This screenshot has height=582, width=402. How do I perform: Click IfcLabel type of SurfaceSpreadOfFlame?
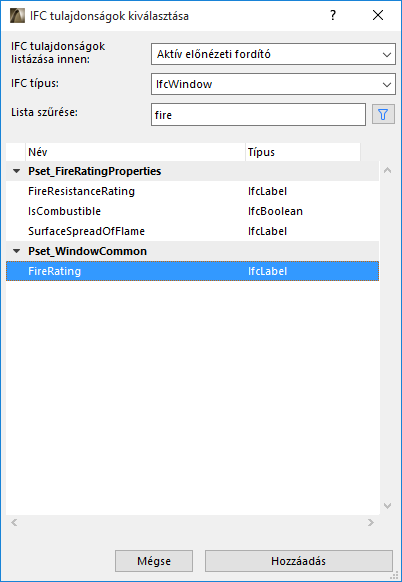point(267,231)
